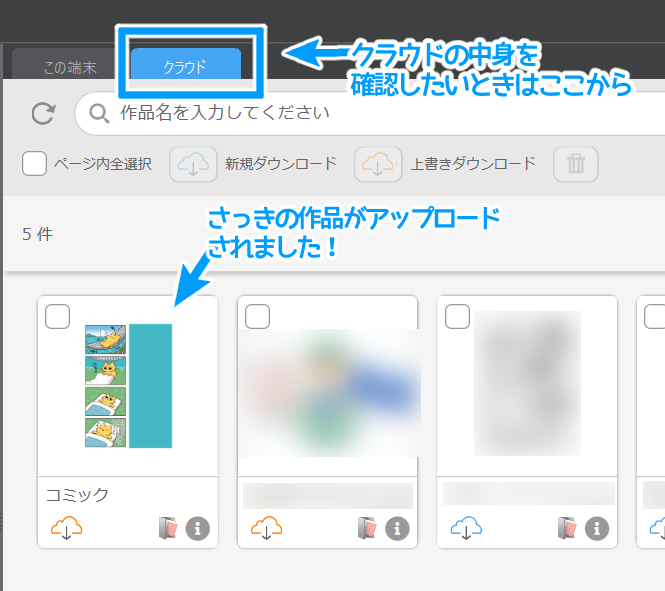The height and width of the screenshot is (591, 665).
Task: Open the third work's folder icon
Action: [x=567, y=528]
